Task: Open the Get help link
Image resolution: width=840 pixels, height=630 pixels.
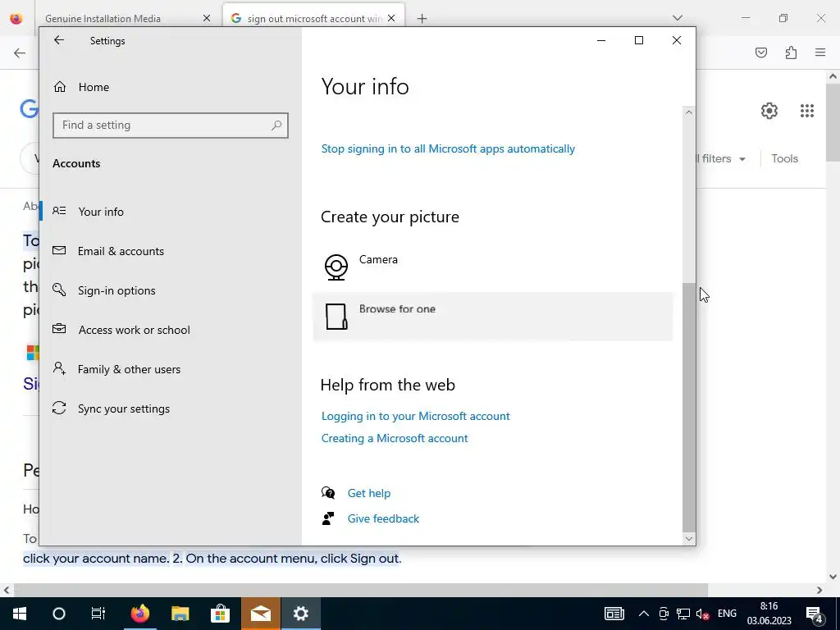Action: click(369, 493)
